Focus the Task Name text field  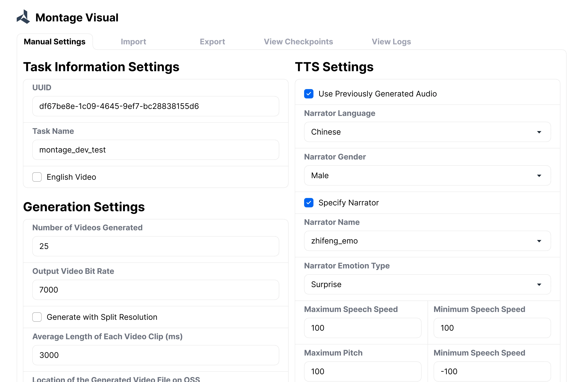(x=156, y=150)
